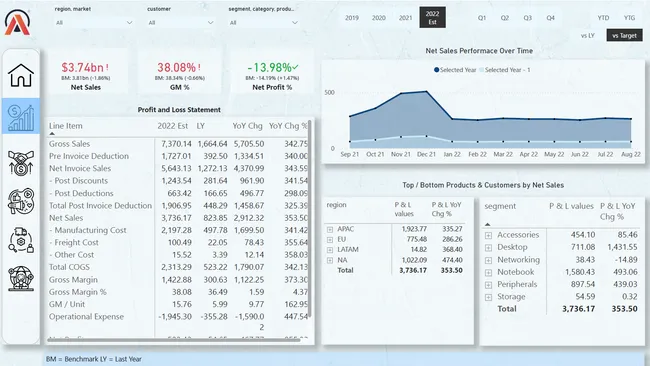Expand the Networking segment row
Screen dimensions: 650x366
tap(488, 260)
